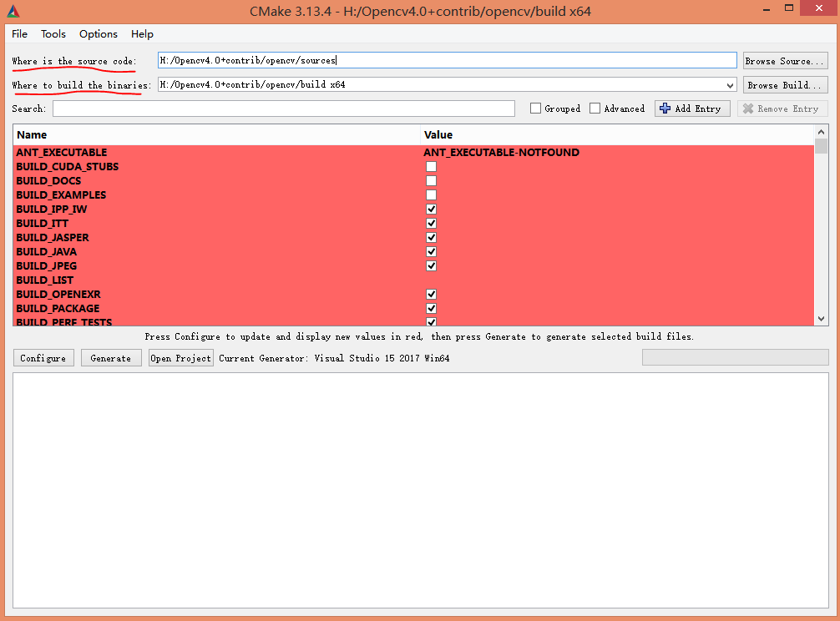Click the scroll-up arrow of the variable list
The height and width of the screenshot is (621, 840).
coord(822,132)
